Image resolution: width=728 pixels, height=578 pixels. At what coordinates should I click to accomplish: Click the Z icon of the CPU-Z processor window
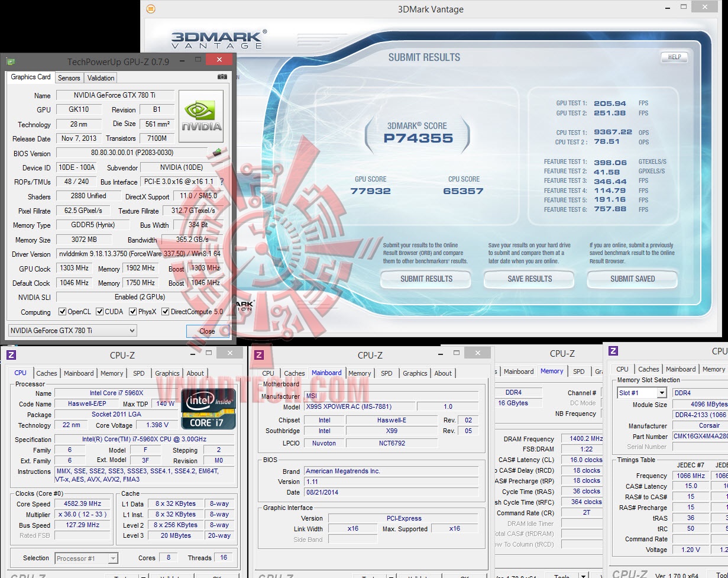11,354
